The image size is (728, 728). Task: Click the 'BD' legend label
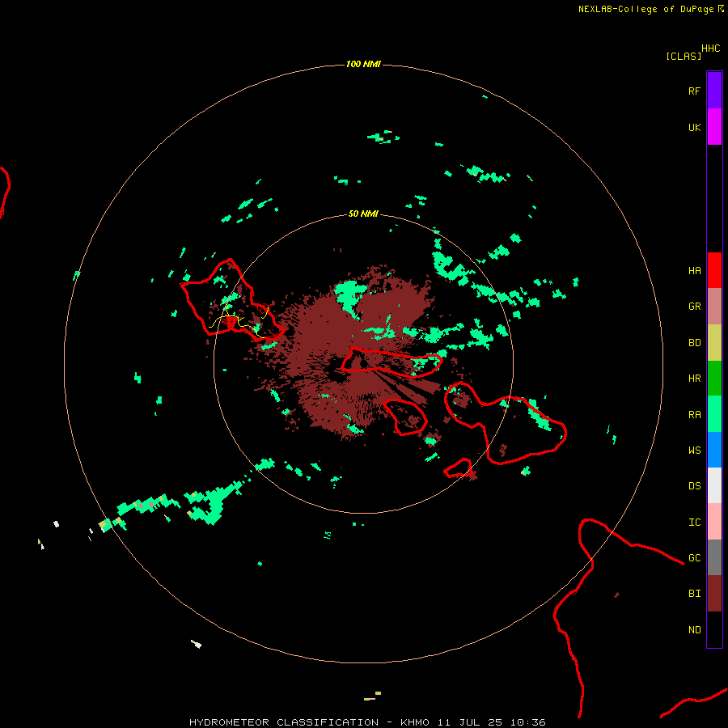coord(694,343)
